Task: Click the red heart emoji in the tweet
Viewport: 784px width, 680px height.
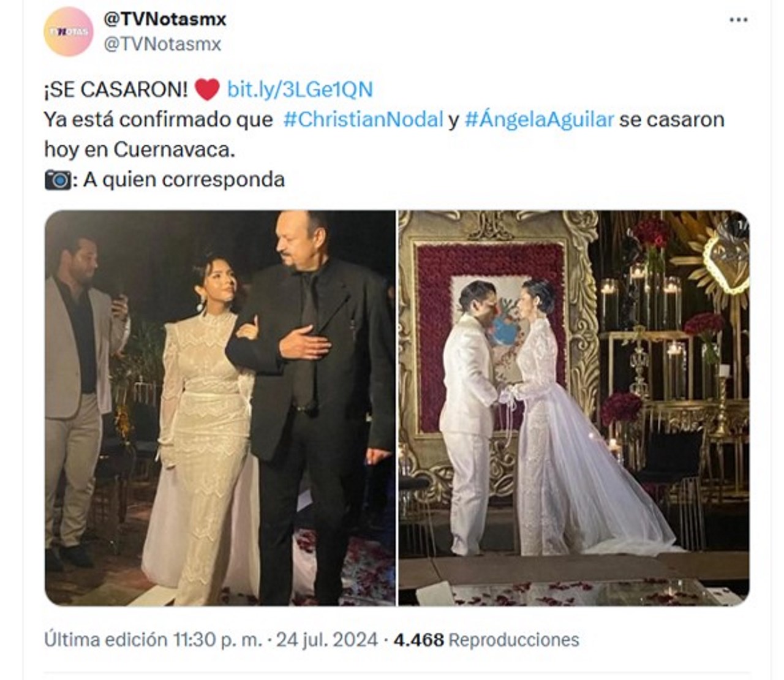Action: coord(207,89)
